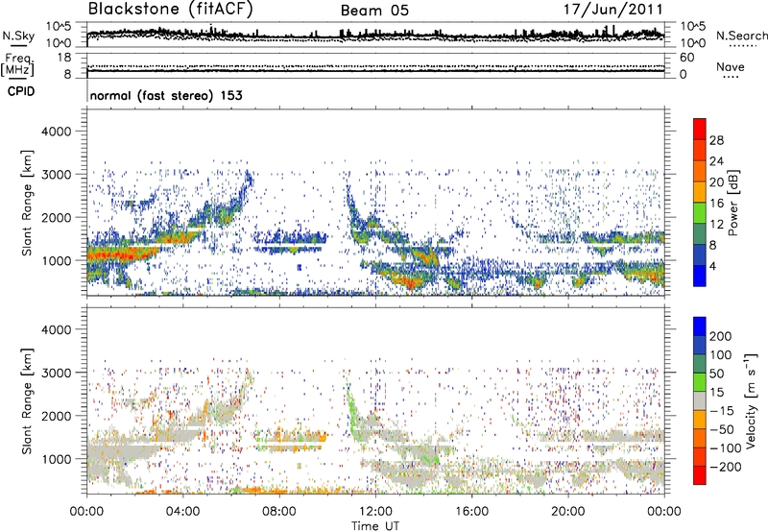Click the Beam 05 label

click(x=374, y=11)
